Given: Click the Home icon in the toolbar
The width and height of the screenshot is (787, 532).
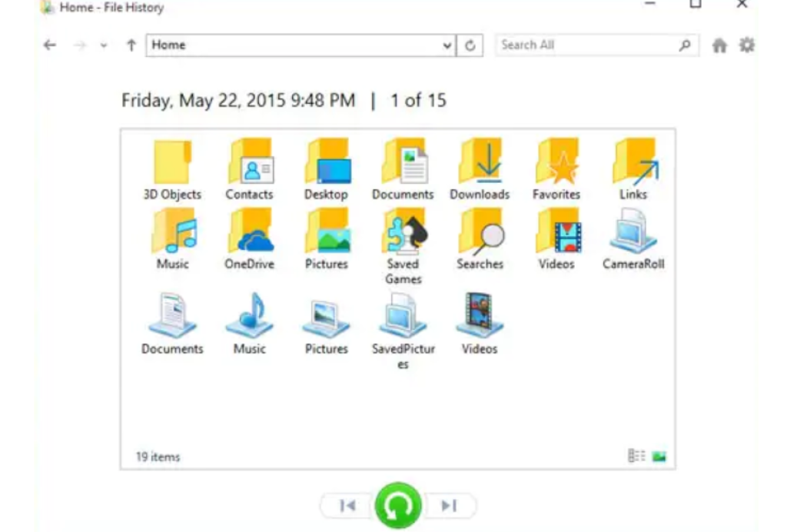Looking at the screenshot, I should point(719,45).
